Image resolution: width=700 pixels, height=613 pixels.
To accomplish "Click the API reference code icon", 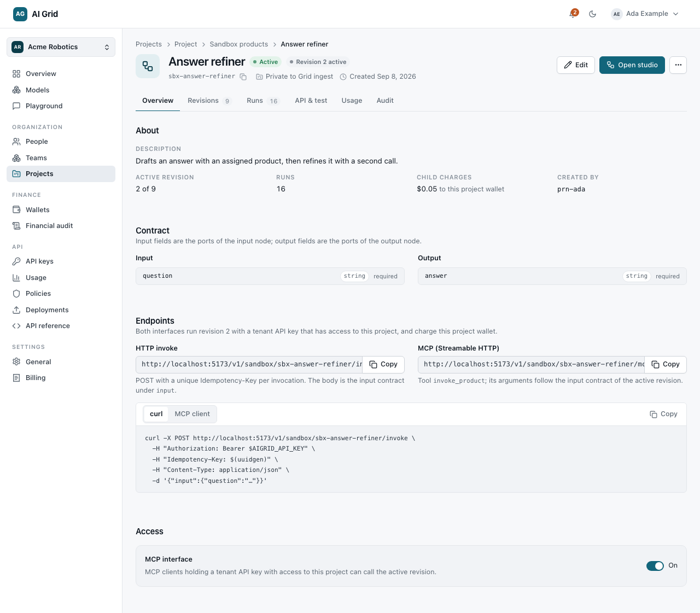I will click(16, 326).
